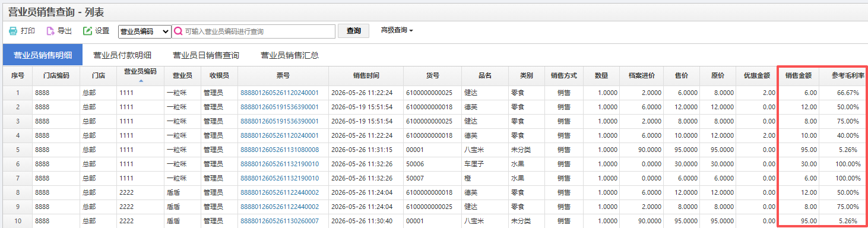Select 2.00 discount amount cell in row 4
868x228 pixels.
pos(756,136)
